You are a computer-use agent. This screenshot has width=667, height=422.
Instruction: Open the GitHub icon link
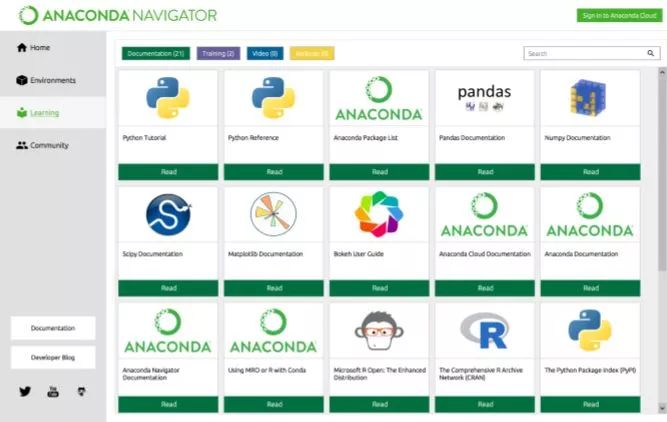pyautogui.click(x=81, y=391)
